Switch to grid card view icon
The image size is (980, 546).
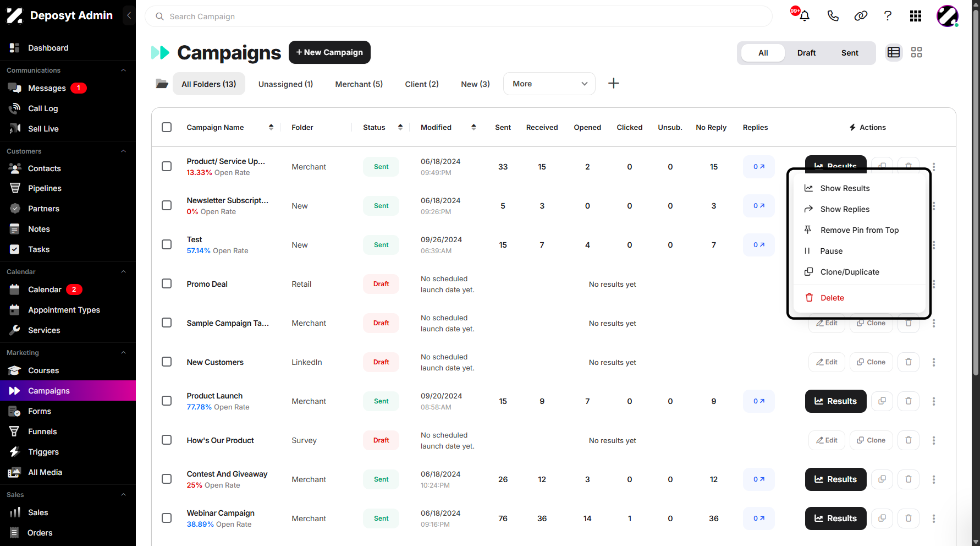(916, 52)
